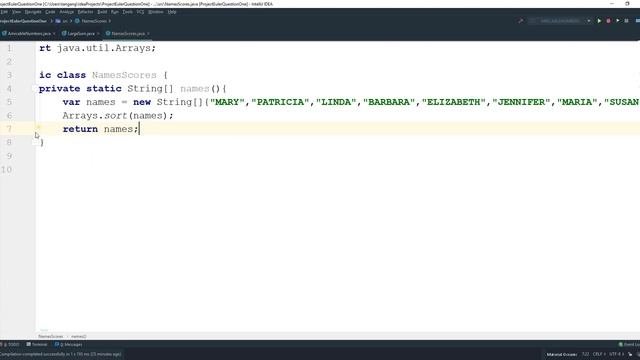The height and width of the screenshot is (360, 640).
Task: Click the "PATRICIA" string literal
Action: [280, 102]
